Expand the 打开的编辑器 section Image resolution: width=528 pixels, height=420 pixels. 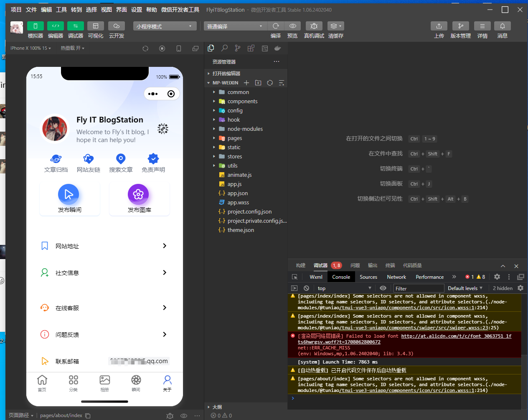pyautogui.click(x=246, y=73)
